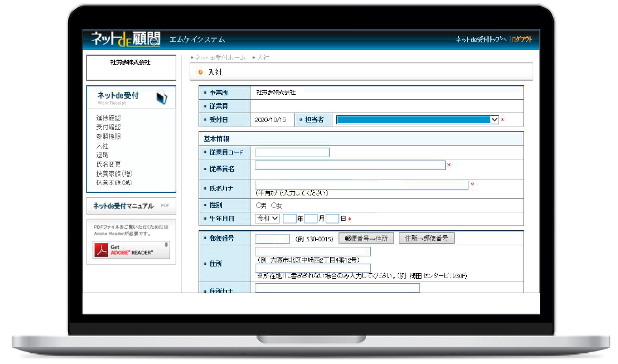Open 扶養家族(増) in the sidebar

[x=114, y=174]
